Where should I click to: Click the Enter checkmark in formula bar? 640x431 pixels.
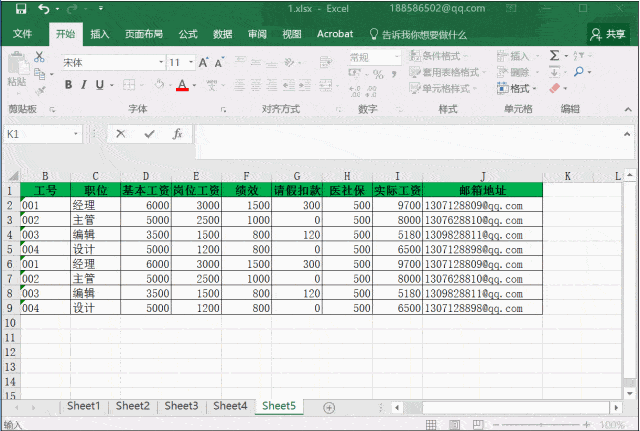point(149,133)
